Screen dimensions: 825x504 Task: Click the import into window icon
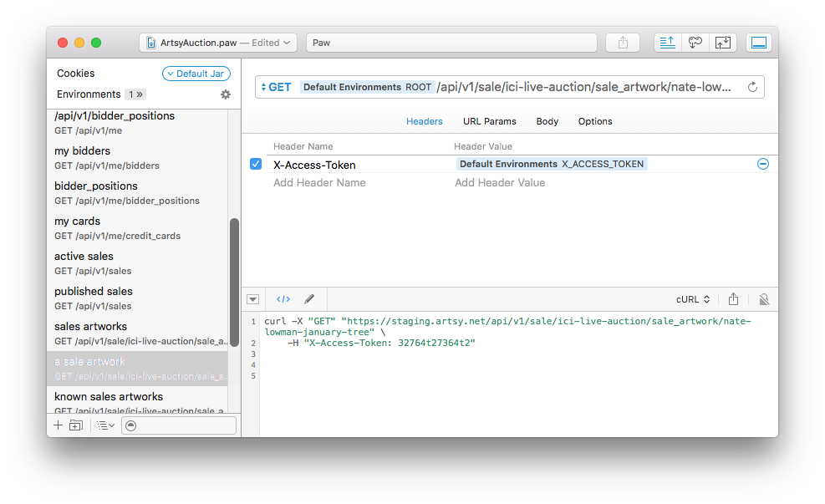722,43
